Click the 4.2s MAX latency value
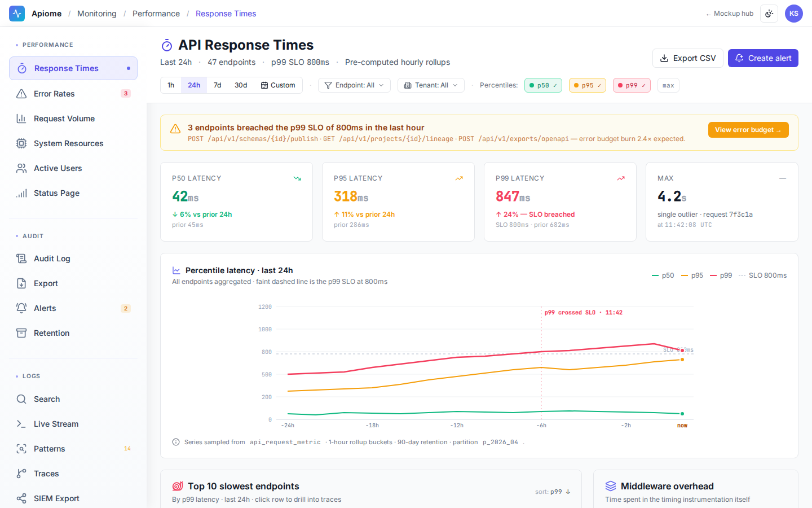 672,196
